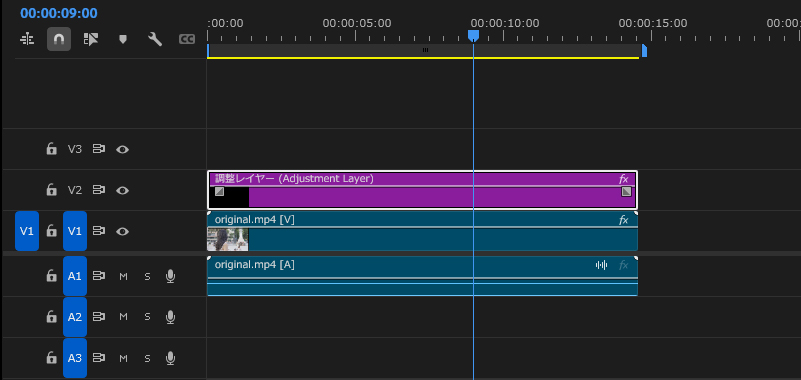Toggle lock on track A1

tap(51, 276)
